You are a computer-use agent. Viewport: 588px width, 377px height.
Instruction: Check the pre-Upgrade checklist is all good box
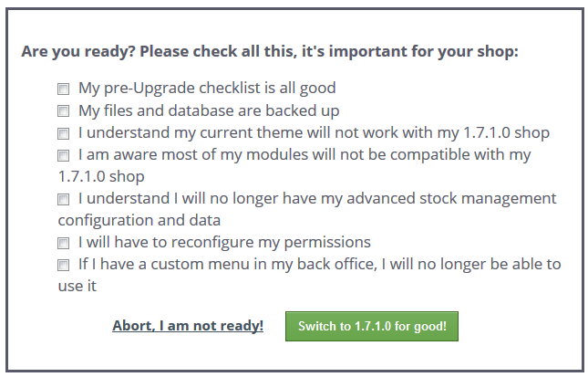point(64,89)
